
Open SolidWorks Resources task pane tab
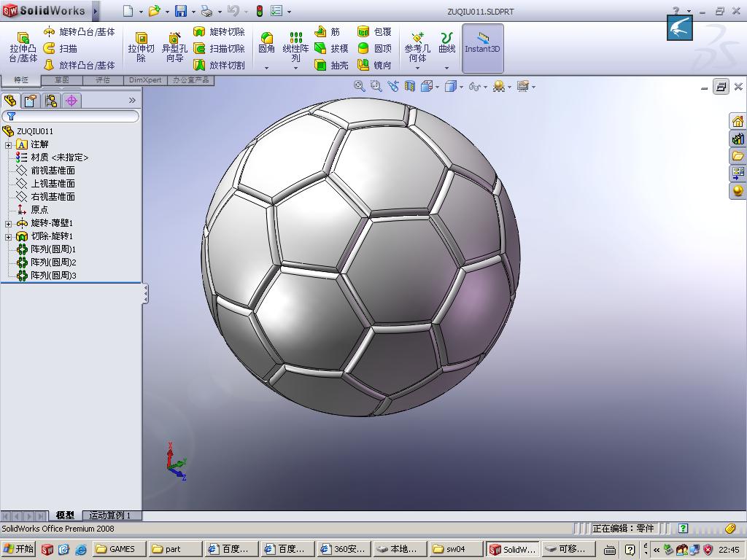pyautogui.click(x=738, y=122)
